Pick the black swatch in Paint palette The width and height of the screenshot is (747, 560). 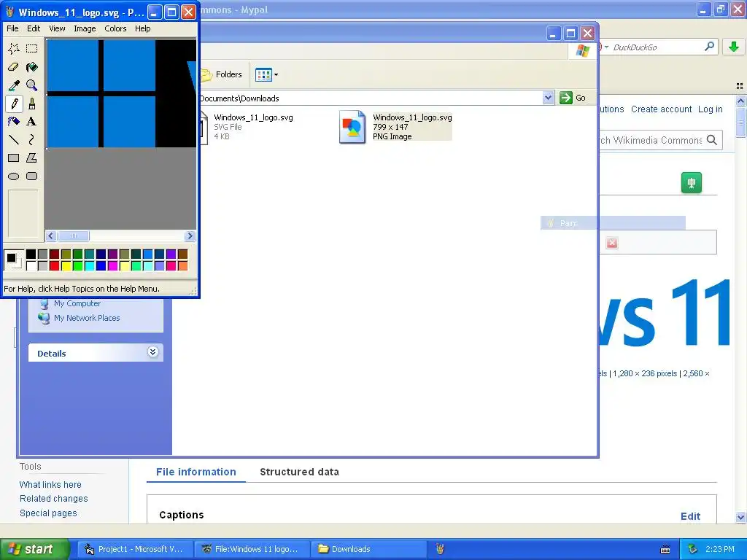pos(31,254)
